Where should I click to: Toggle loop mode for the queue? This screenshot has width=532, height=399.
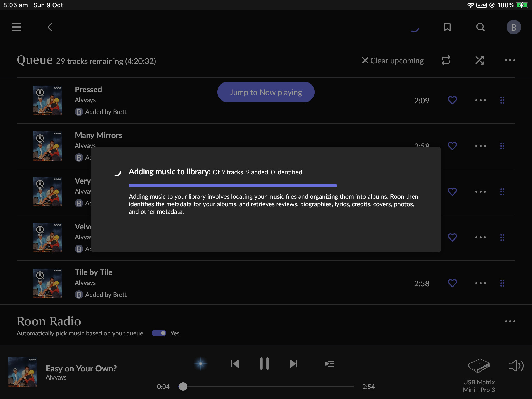point(446,61)
